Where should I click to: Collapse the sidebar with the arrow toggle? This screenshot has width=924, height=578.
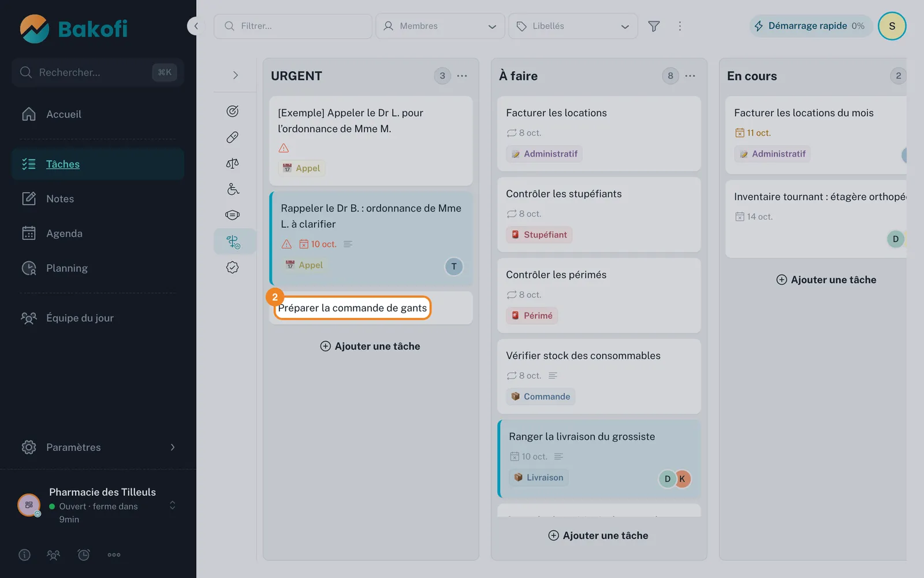click(196, 26)
